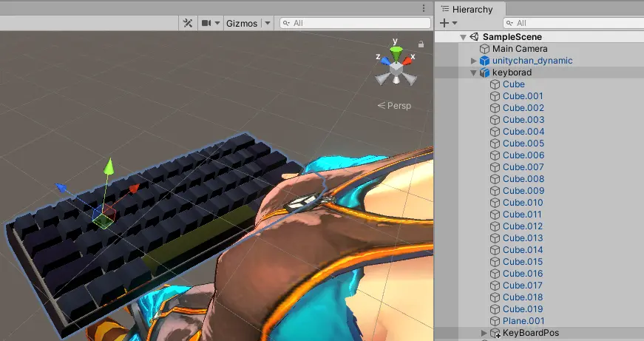Click the blue Z move arrow handle
Image resolution: width=644 pixels, height=341 pixels.
tap(61, 188)
